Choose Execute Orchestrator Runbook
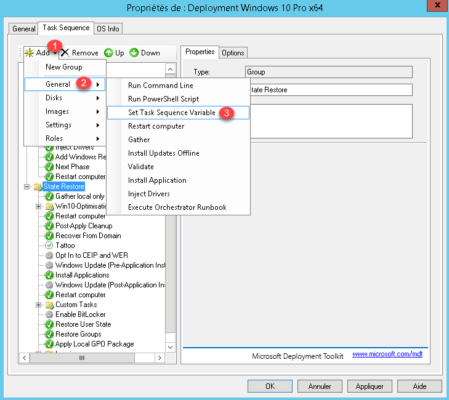Screen dimensions: 449x400 (177, 207)
